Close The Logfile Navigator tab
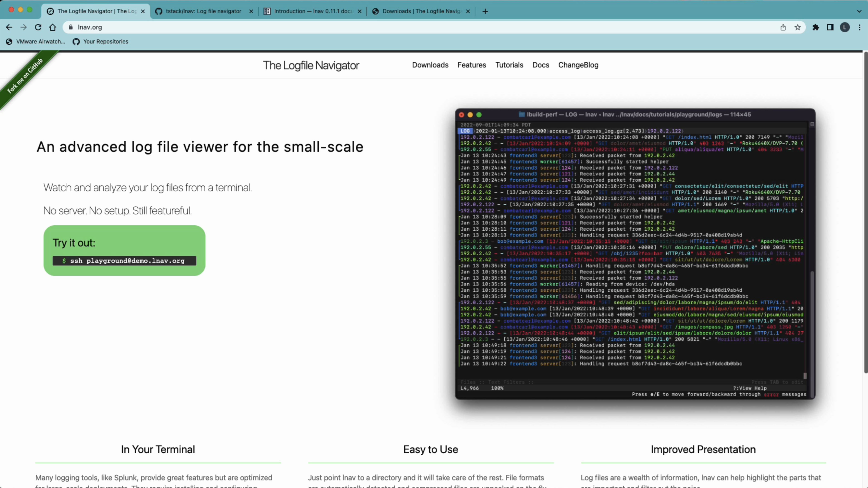 coord(143,11)
